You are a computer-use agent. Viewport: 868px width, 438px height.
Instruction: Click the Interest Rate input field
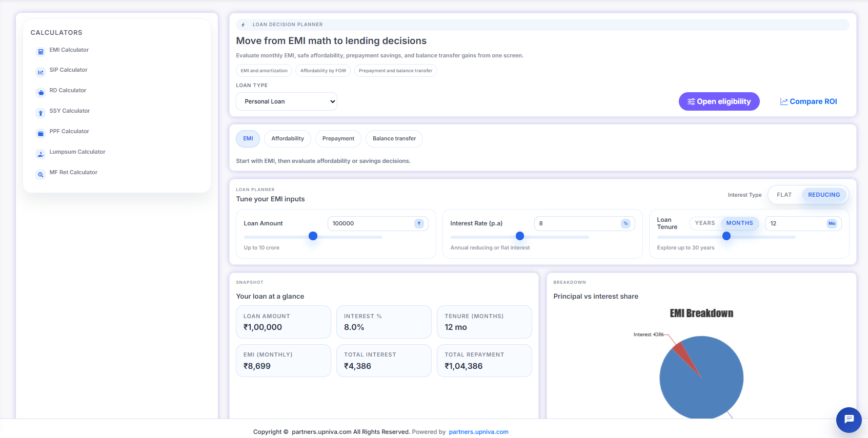(x=584, y=223)
